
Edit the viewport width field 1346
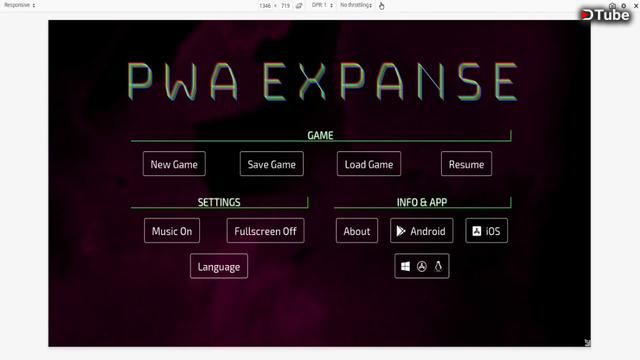pos(265,6)
